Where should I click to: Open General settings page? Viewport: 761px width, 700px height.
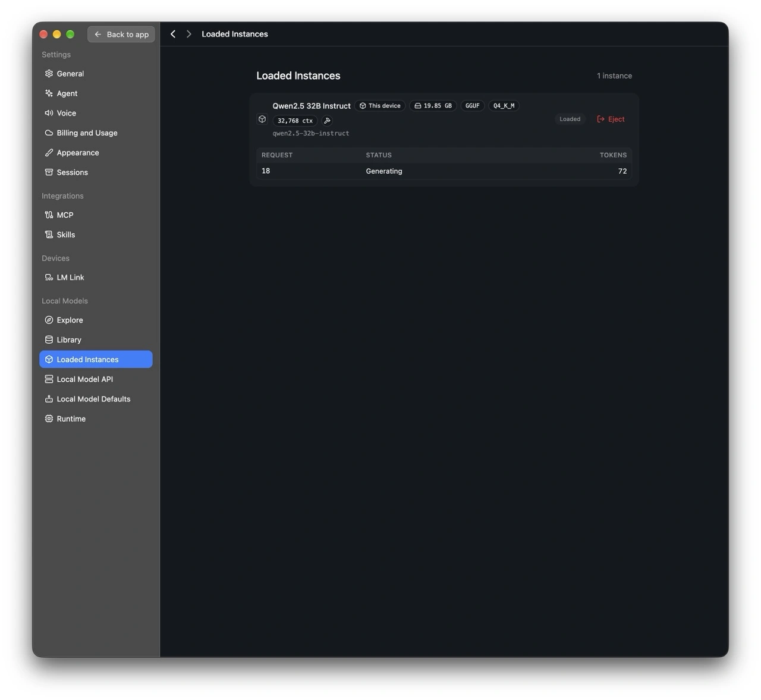(x=96, y=74)
